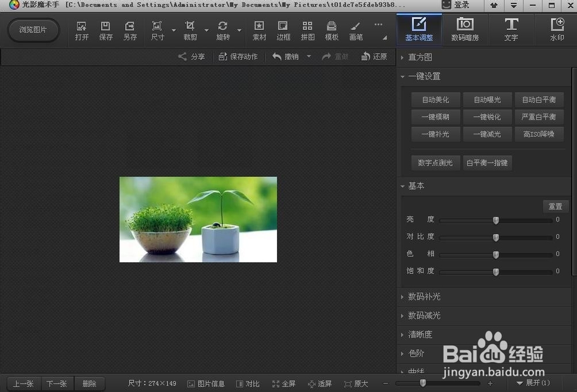This screenshot has height=392, width=577.
Task: Open the 撤销 history dropdown arrow
Action: point(309,56)
